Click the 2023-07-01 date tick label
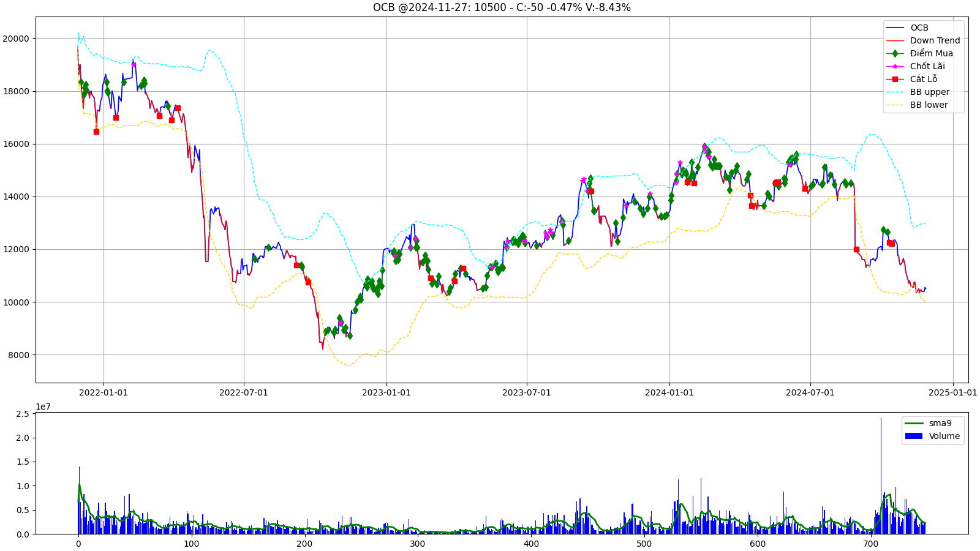 (527, 392)
